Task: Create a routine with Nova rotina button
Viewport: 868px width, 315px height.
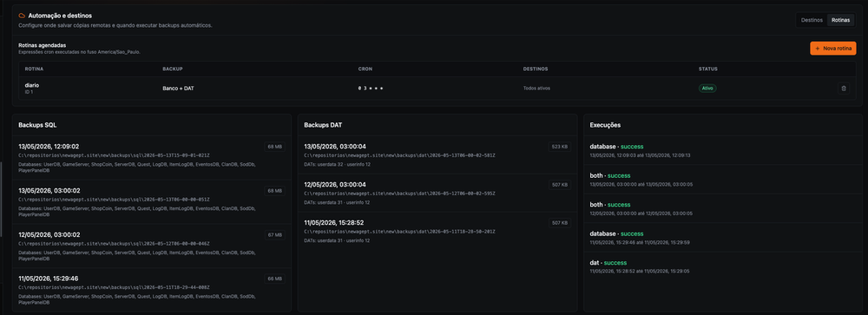Action: (833, 49)
